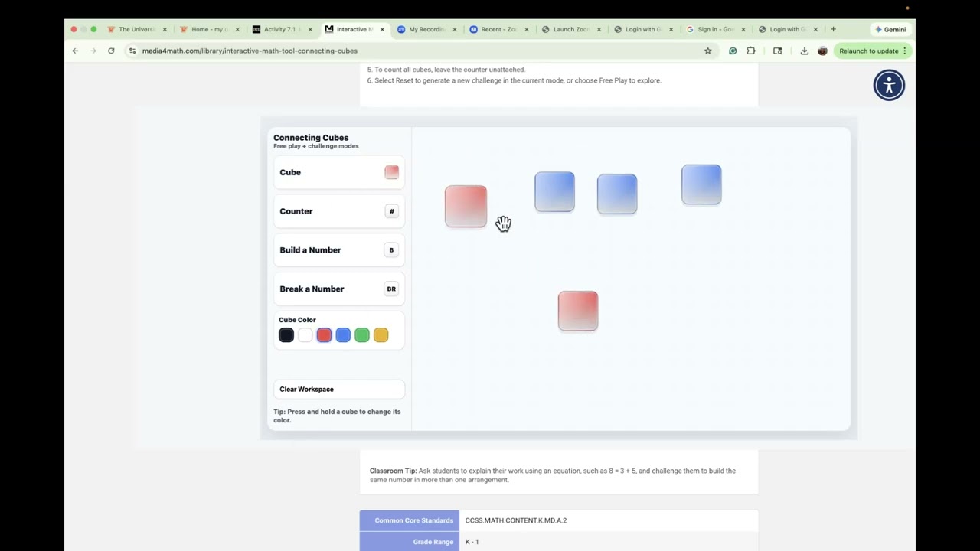The width and height of the screenshot is (980, 551).
Task: Close the Activity 7.1 tab
Action: 310,29
